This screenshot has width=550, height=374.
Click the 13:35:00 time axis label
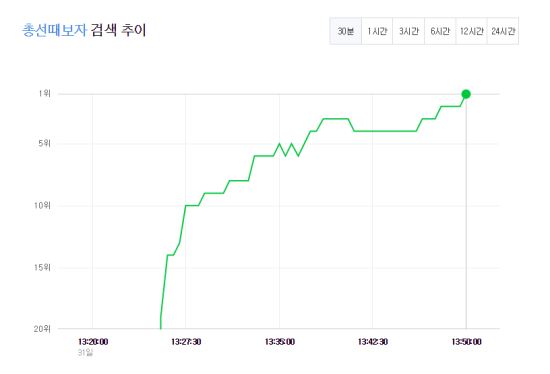(x=280, y=341)
